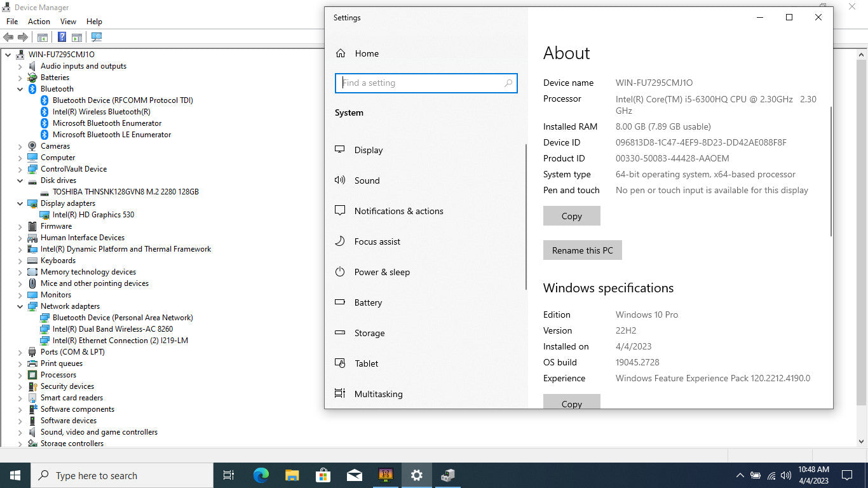This screenshot has width=868, height=488.
Task: Select Intel(R) HD Graphics 530 device
Action: 93,215
